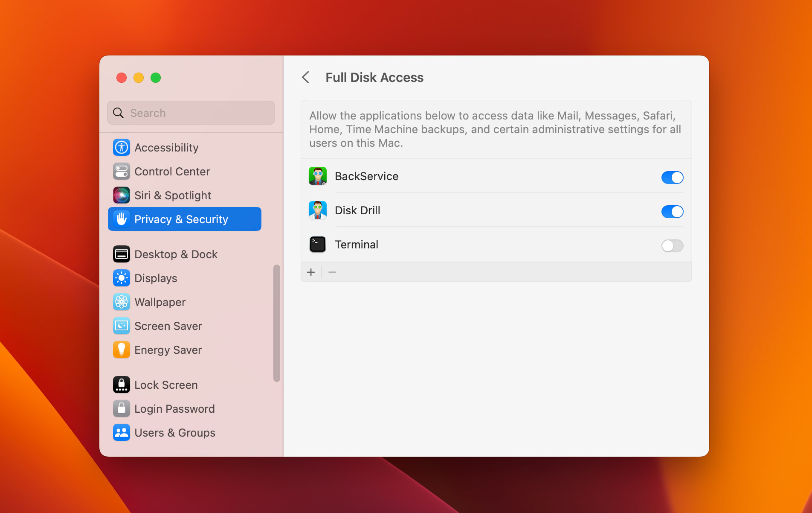Open Control Center settings
This screenshot has width=812, height=513.
[x=185, y=172]
